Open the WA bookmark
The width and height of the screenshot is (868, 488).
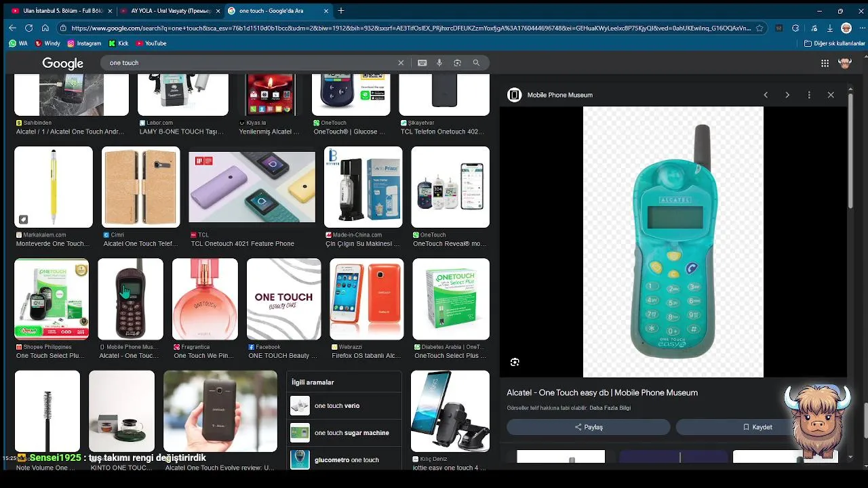[x=18, y=43]
